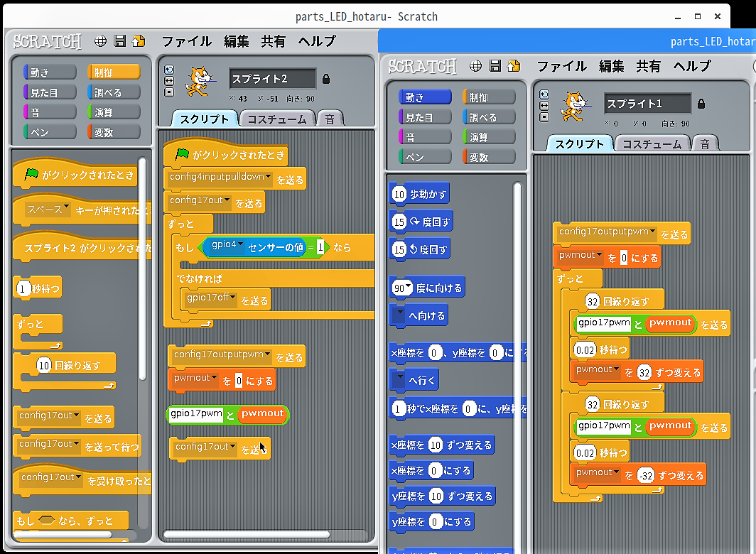Open ファイル menu in the スプライト2 window
This screenshot has height=554, width=756.
tap(187, 41)
